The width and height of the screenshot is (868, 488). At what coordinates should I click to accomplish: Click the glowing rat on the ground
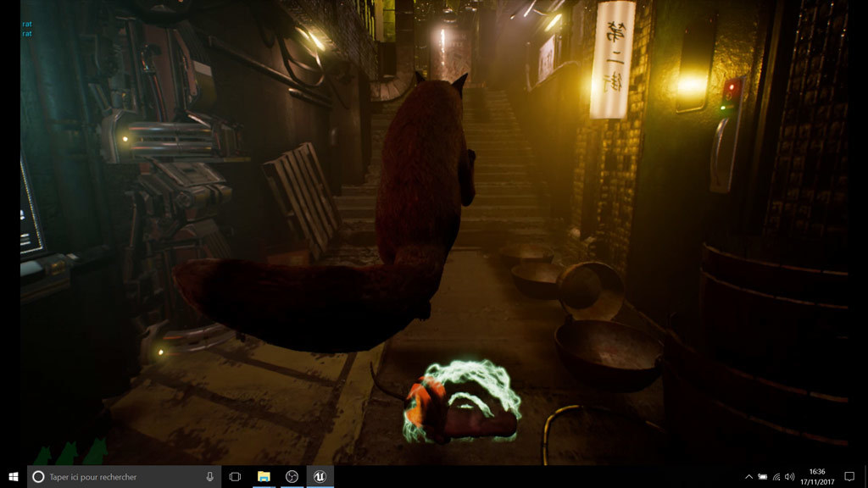click(x=460, y=402)
